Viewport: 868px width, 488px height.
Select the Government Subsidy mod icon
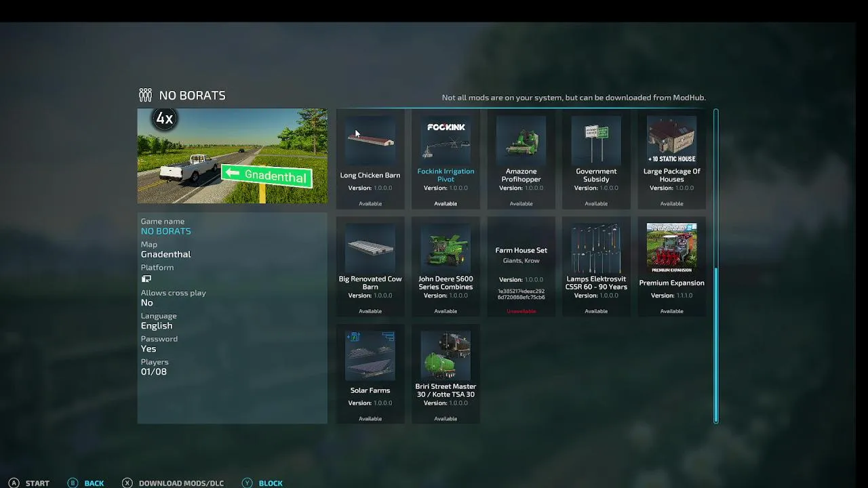tap(596, 140)
